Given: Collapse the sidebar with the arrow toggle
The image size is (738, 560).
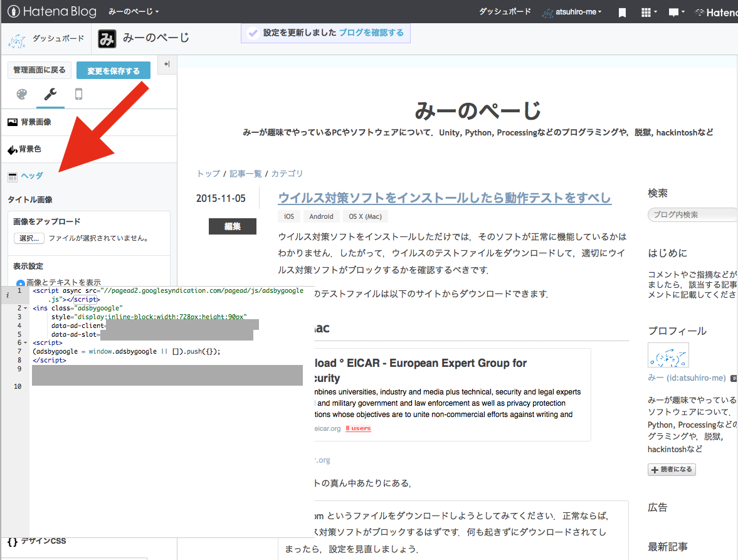Looking at the screenshot, I should (x=167, y=64).
